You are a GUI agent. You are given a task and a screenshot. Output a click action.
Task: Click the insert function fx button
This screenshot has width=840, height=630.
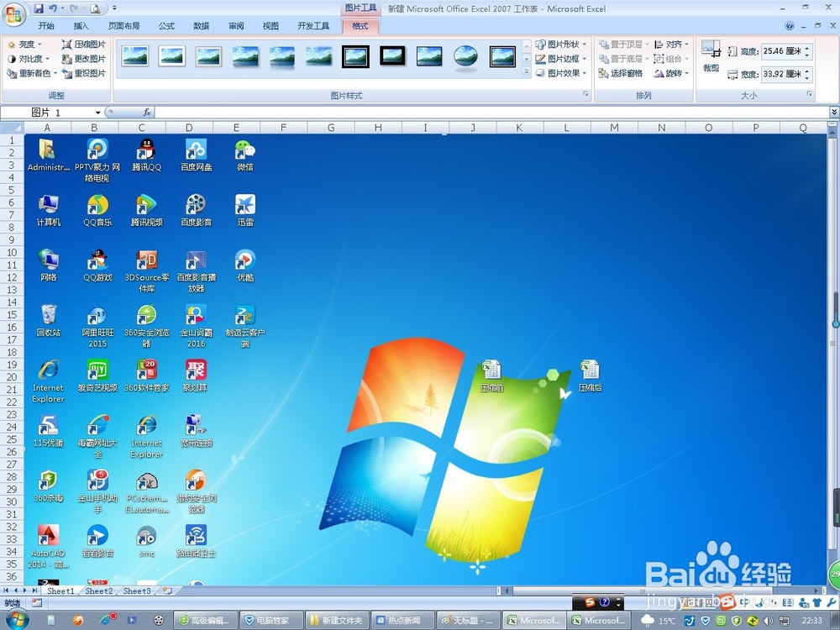(x=147, y=113)
